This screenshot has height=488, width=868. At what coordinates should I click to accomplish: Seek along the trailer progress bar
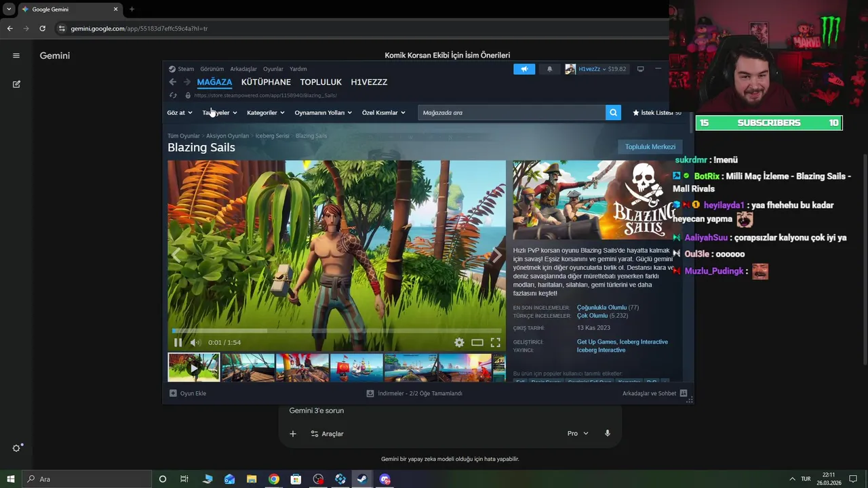(x=336, y=331)
